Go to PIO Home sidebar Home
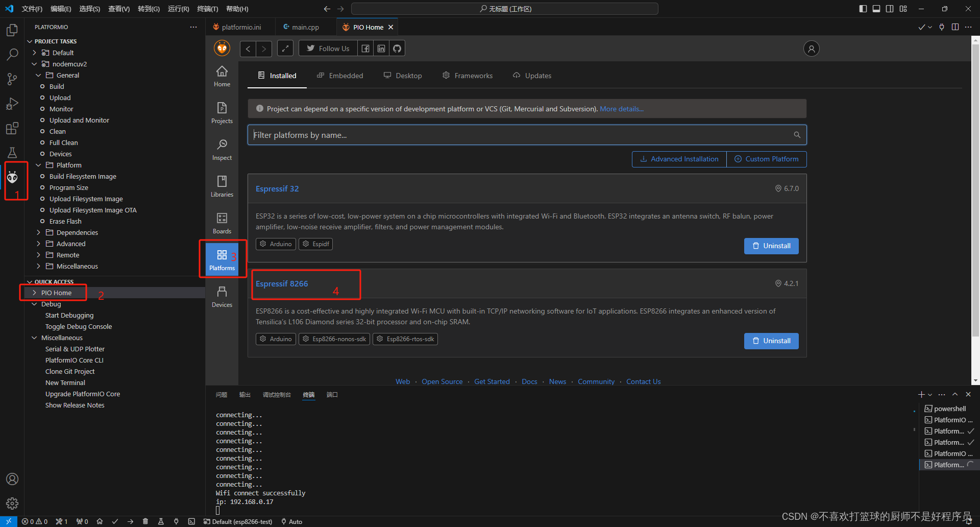The height and width of the screenshot is (527, 980). (x=222, y=77)
